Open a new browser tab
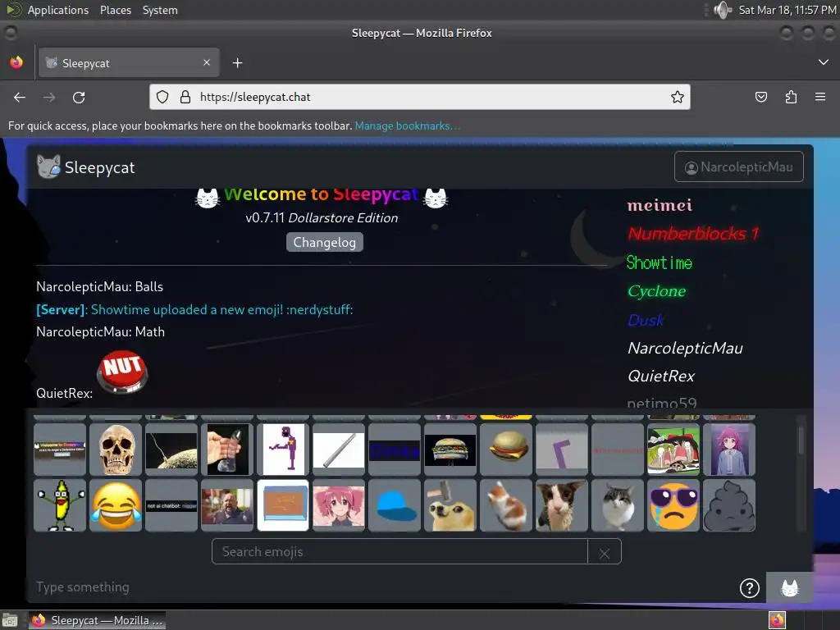Viewport: 840px width, 630px height. 237,63
